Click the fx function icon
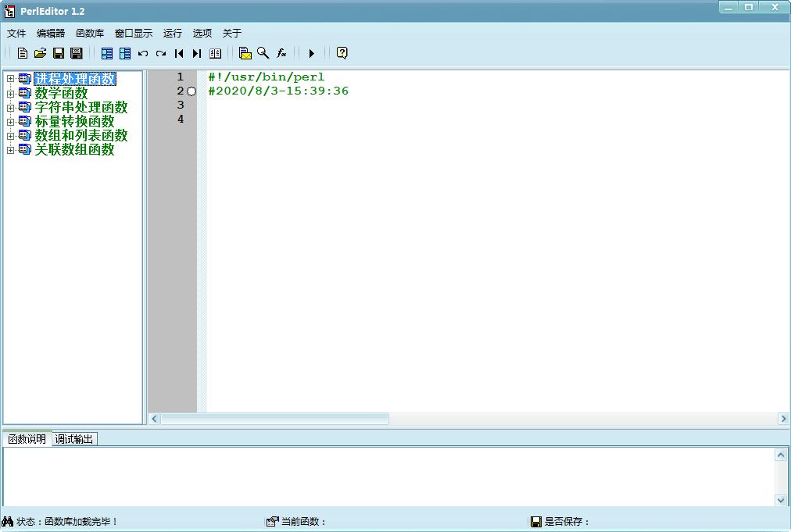The image size is (791, 532). point(281,53)
